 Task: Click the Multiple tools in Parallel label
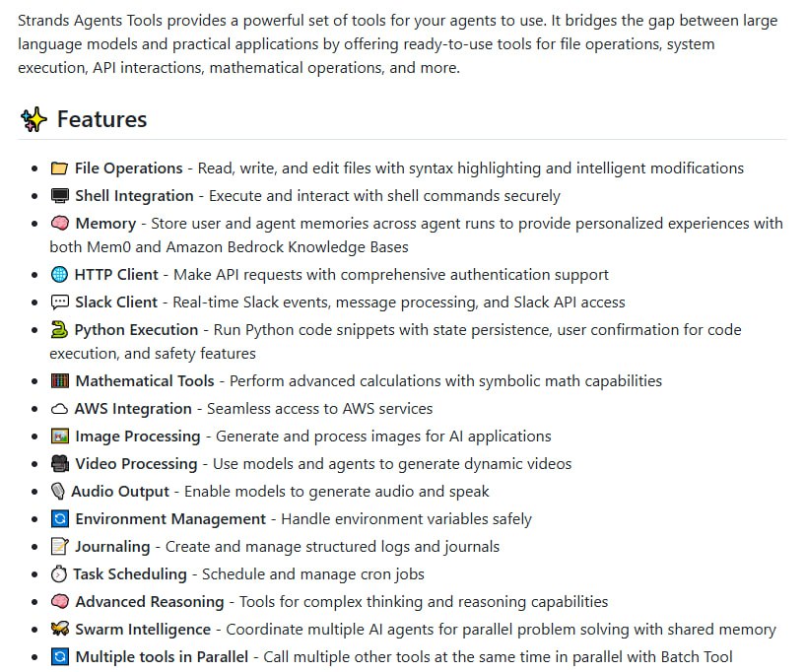pos(162,657)
